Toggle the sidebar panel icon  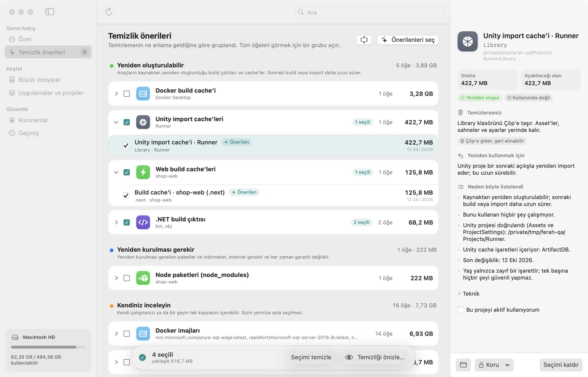pyautogui.click(x=50, y=12)
